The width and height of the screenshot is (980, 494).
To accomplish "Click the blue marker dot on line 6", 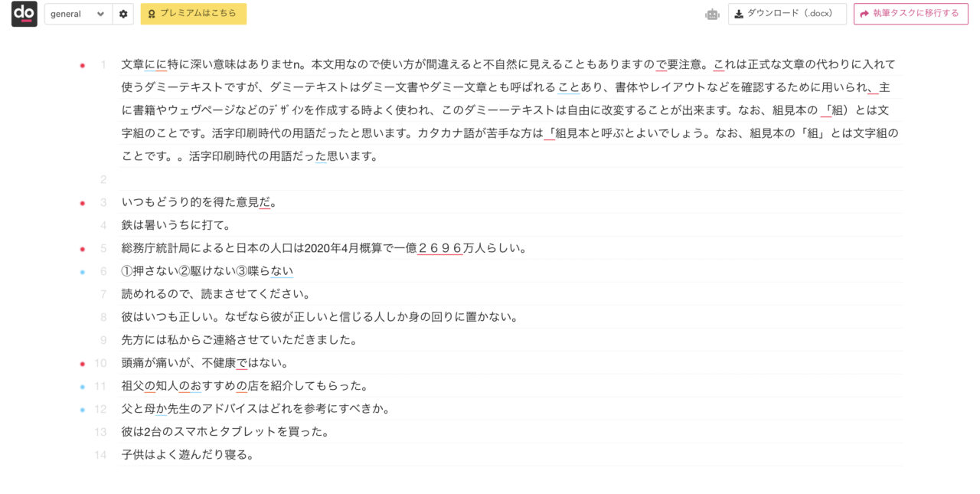I will click(83, 272).
